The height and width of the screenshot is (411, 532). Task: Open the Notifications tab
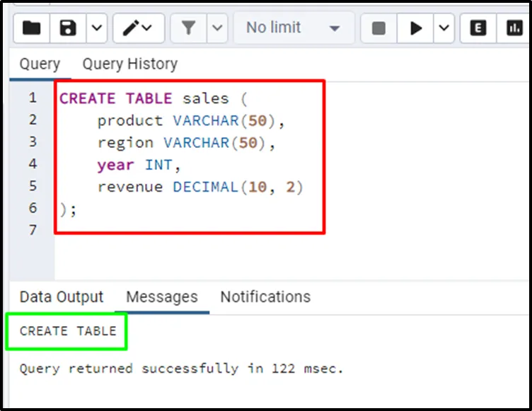coord(265,297)
